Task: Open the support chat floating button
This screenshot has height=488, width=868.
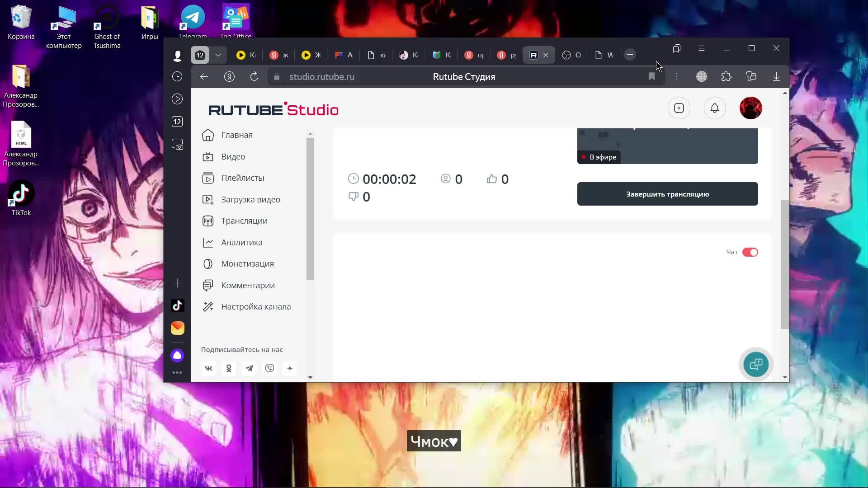Action: coord(756,364)
